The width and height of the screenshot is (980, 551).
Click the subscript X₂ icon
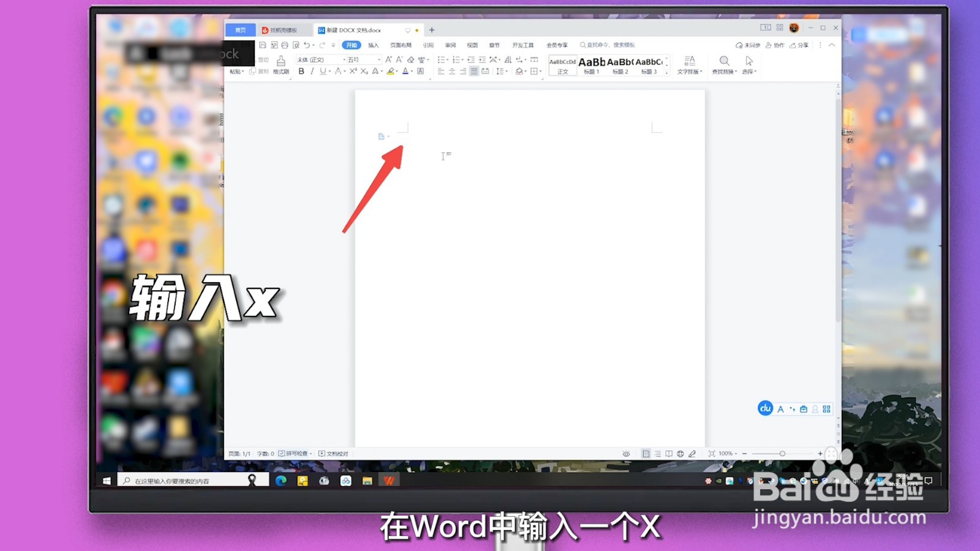(364, 71)
